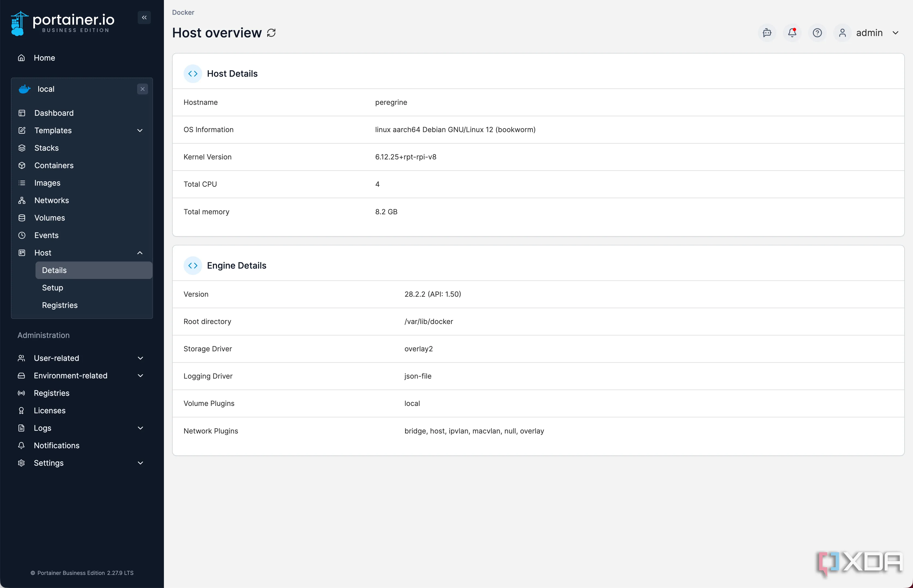Click network plugins list bridge, host, ipvlan

[x=474, y=431]
